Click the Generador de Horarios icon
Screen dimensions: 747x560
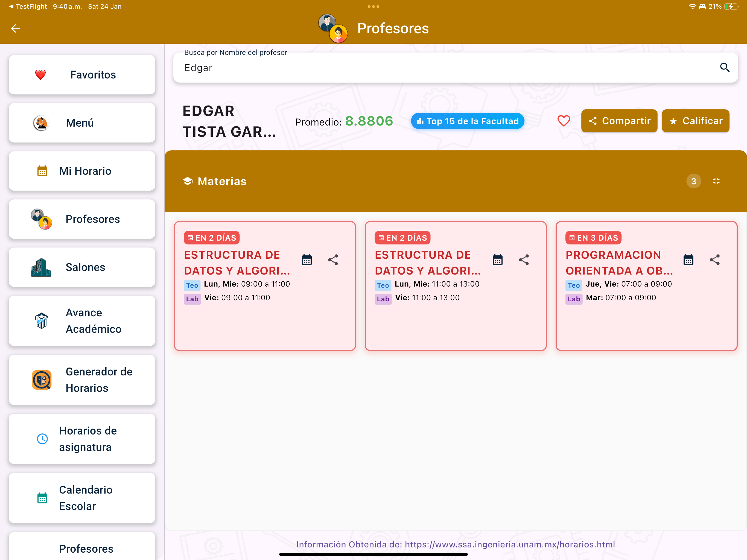[42, 380]
